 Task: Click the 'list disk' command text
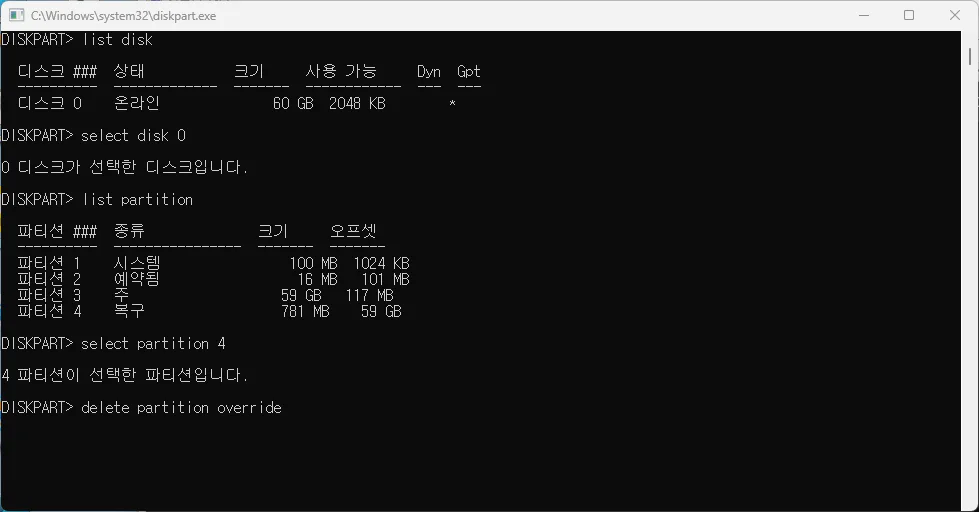118,40
